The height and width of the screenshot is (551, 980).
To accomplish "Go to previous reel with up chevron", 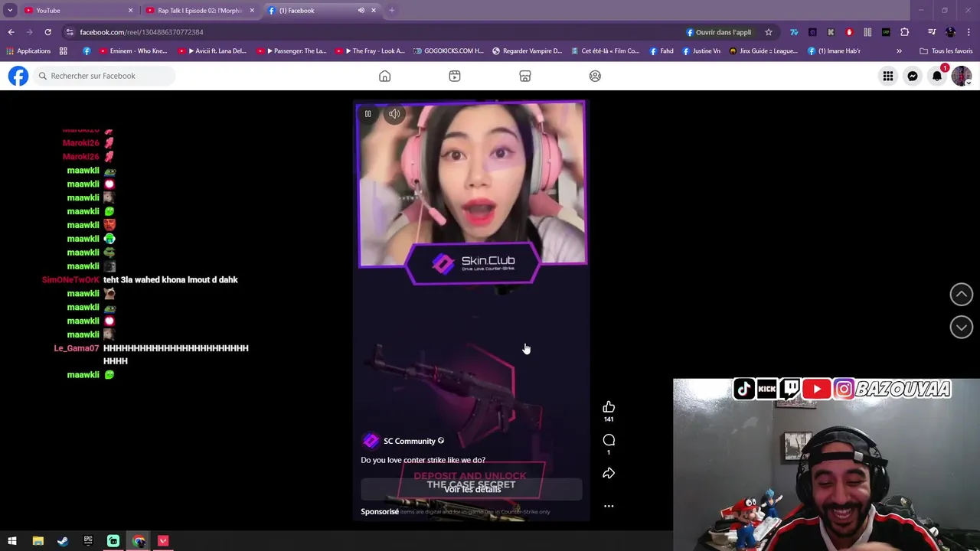I will tap(962, 295).
